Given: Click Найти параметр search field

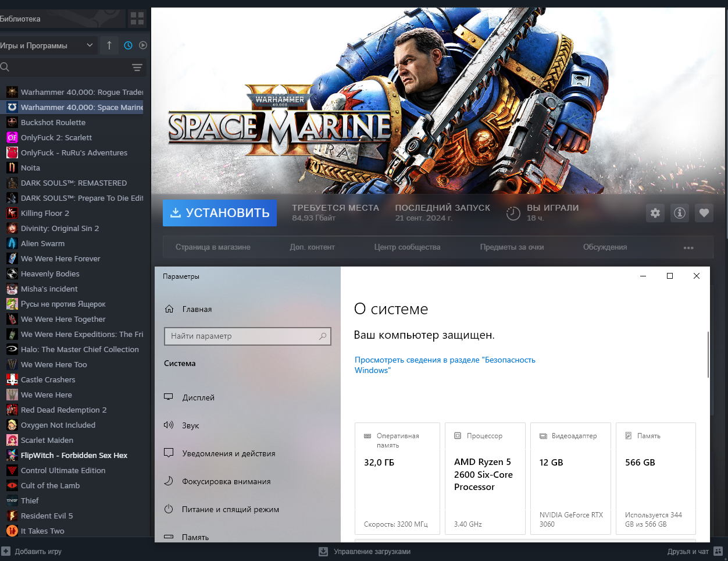Looking at the screenshot, I should pyautogui.click(x=247, y=336).
